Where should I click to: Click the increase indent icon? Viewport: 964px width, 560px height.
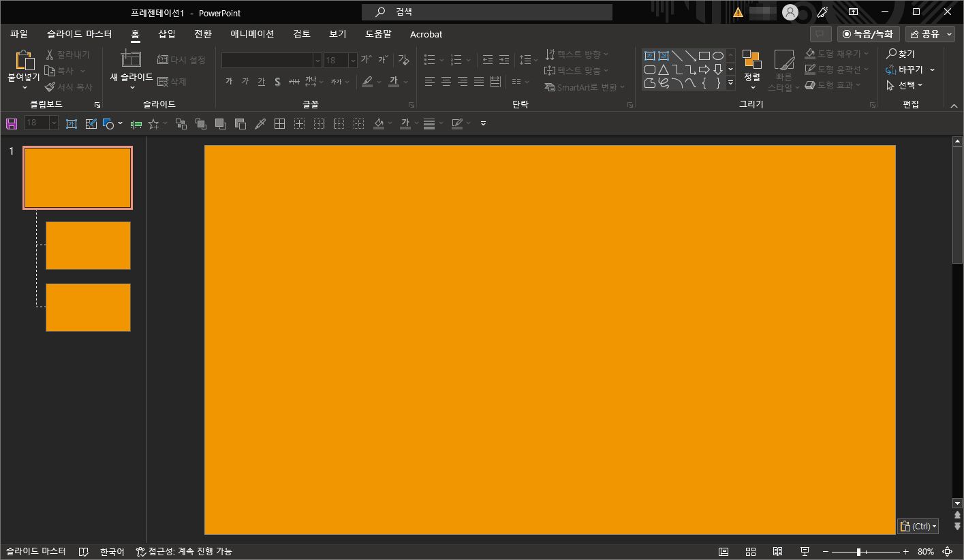coord(504,60)
